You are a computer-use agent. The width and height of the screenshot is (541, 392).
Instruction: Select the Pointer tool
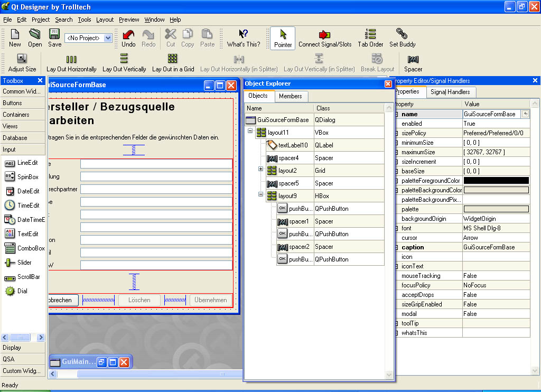[283, 38]
